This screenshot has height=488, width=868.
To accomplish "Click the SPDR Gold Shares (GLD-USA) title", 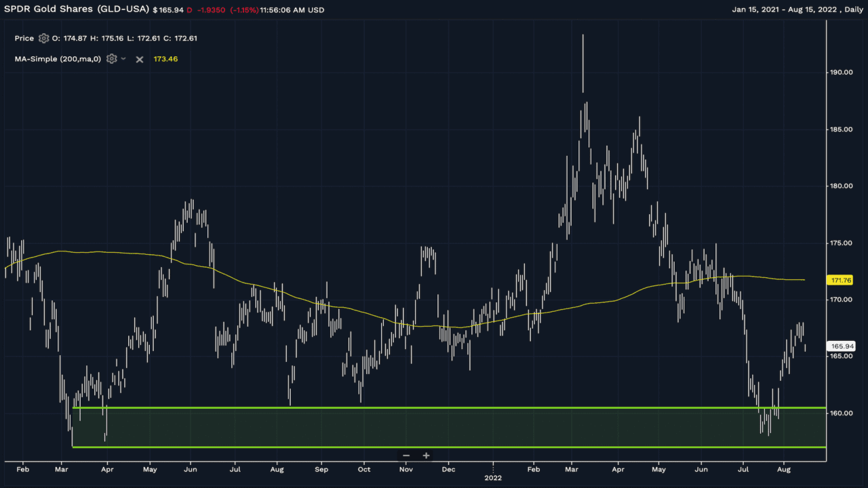I will [76, 9].
